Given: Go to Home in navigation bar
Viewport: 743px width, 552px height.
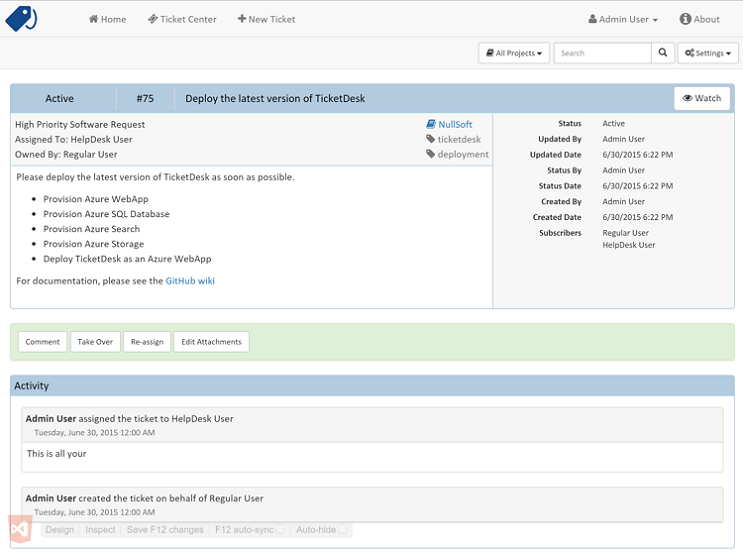Looking at the screenshot, I should 108,19.
